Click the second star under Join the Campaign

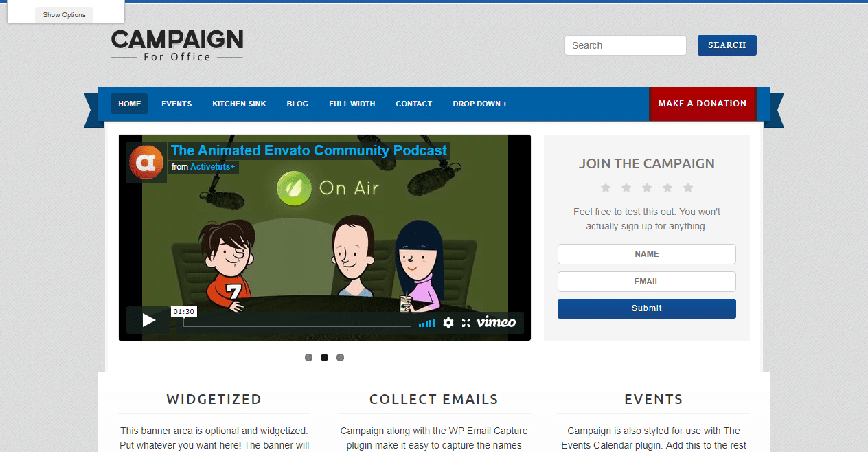tap(626, 188)
